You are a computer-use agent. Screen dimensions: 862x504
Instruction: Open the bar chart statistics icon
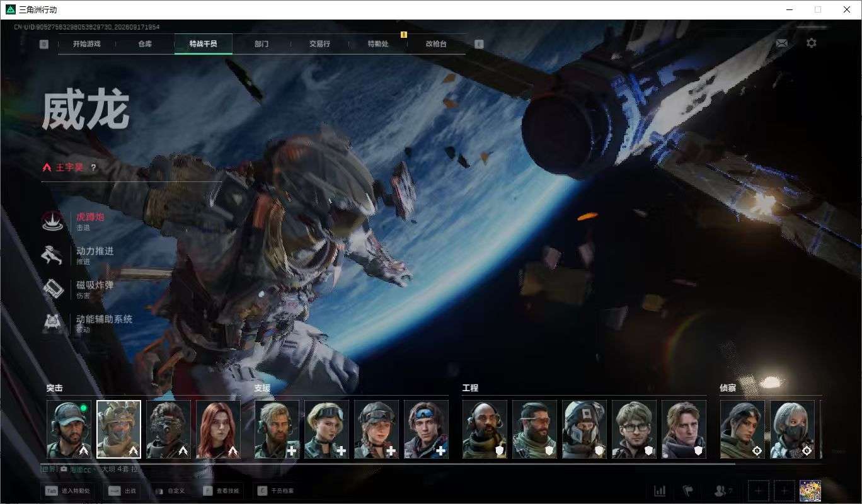pyautogui.click(x=660, y=491)
